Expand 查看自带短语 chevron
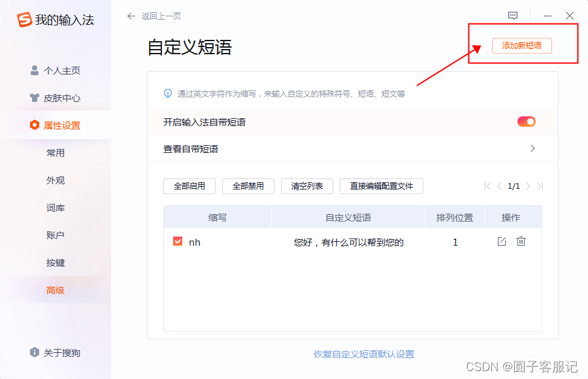Image resolution: width=588 pixels, height=379 pixels. point(532,148)
